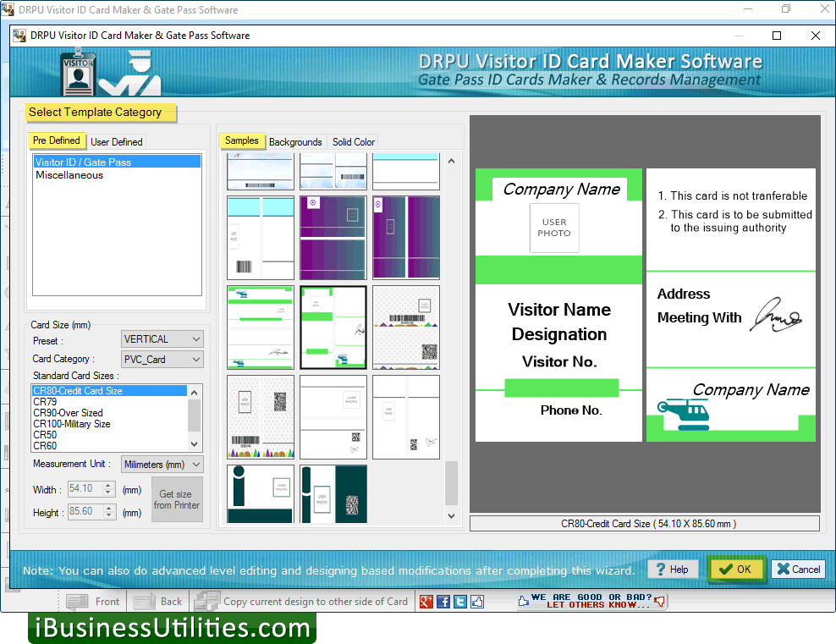The image size is (836, 644).
Task: Click scroll up arrow of card sizes list
Action: pos(195,393)
